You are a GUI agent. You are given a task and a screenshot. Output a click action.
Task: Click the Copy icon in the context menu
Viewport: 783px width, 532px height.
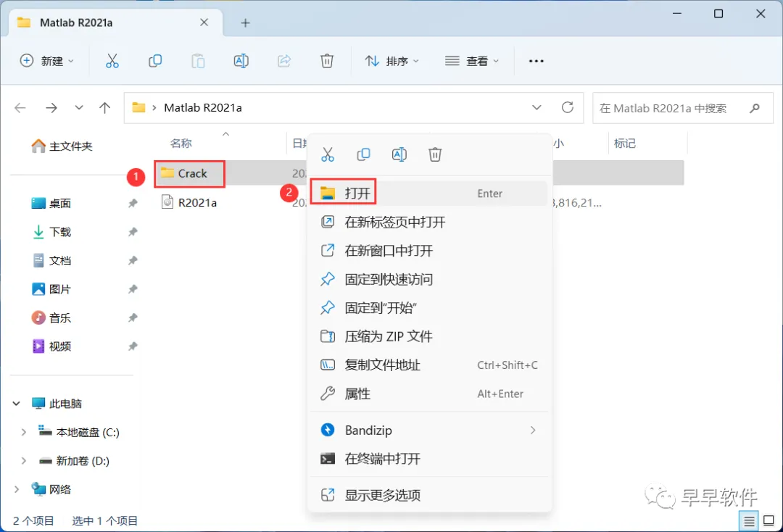pos(363,154)
